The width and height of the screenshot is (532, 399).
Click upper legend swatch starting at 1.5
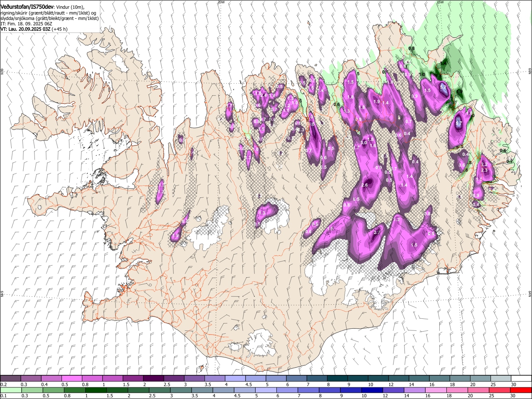tap(133, 379)
